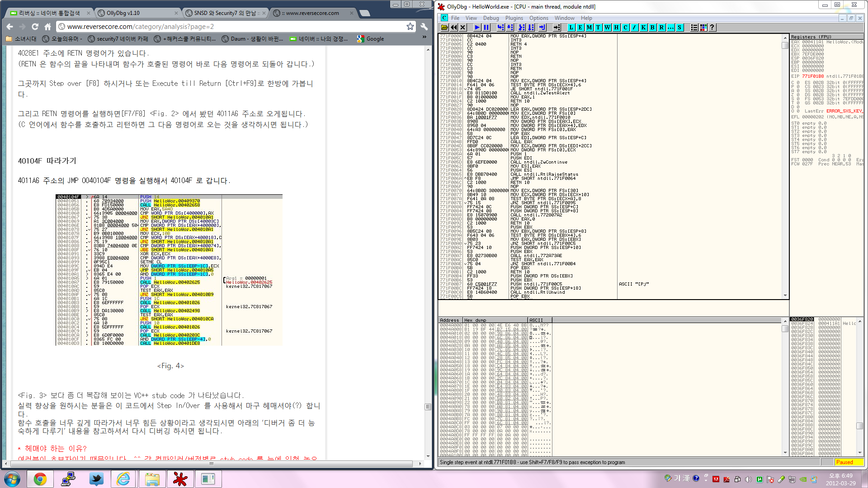
Task: Open the Plugins menu
Action: pyautogui.click(x=514, y=18)
